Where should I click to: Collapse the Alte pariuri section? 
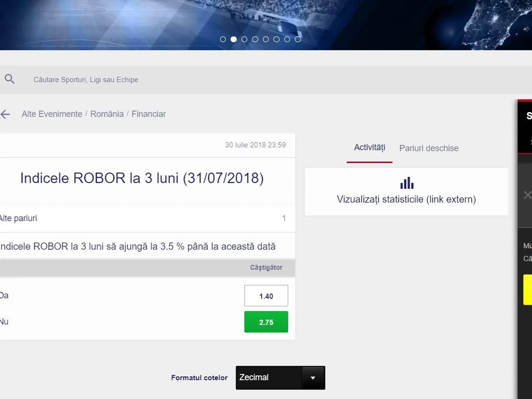click(x=142, y=219)
